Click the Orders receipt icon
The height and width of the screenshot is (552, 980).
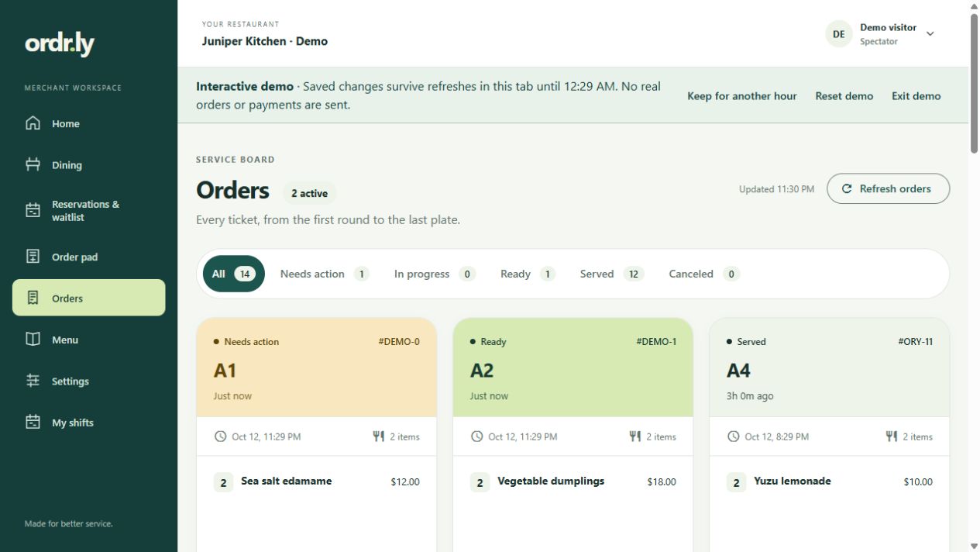[x=33, y=298]
